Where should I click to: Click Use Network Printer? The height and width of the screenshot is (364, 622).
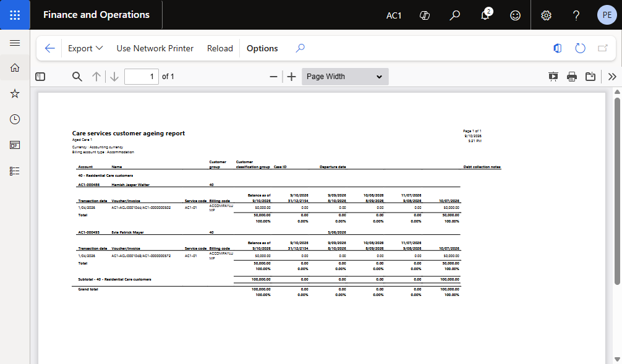tap(155, 48)
